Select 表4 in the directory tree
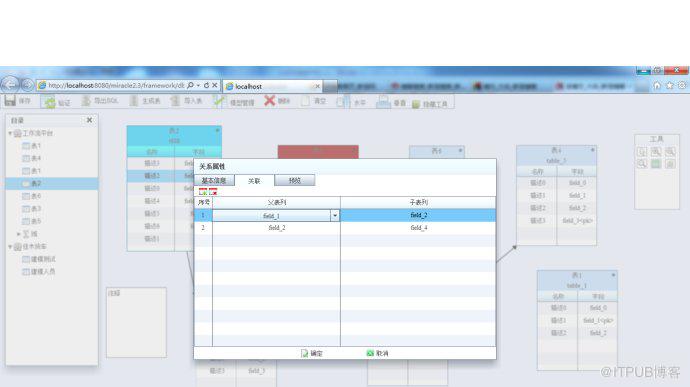 click(32, 158)
